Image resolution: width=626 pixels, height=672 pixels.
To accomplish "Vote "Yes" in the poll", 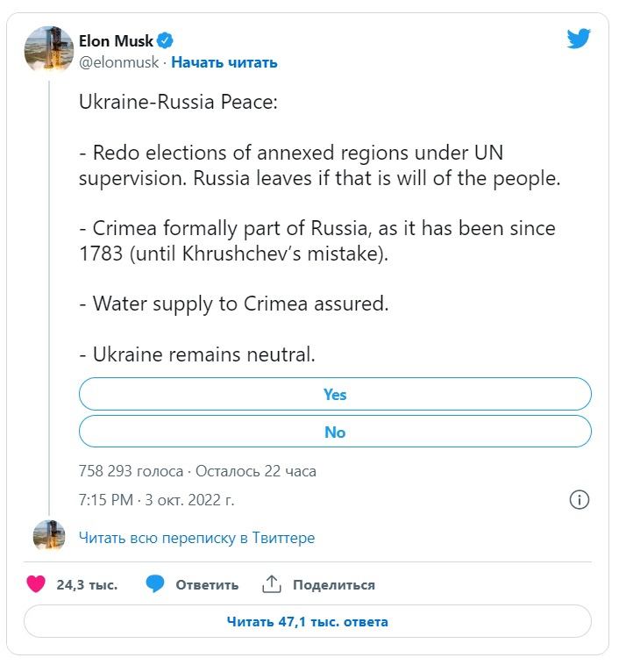I will (x=335, y=394).
